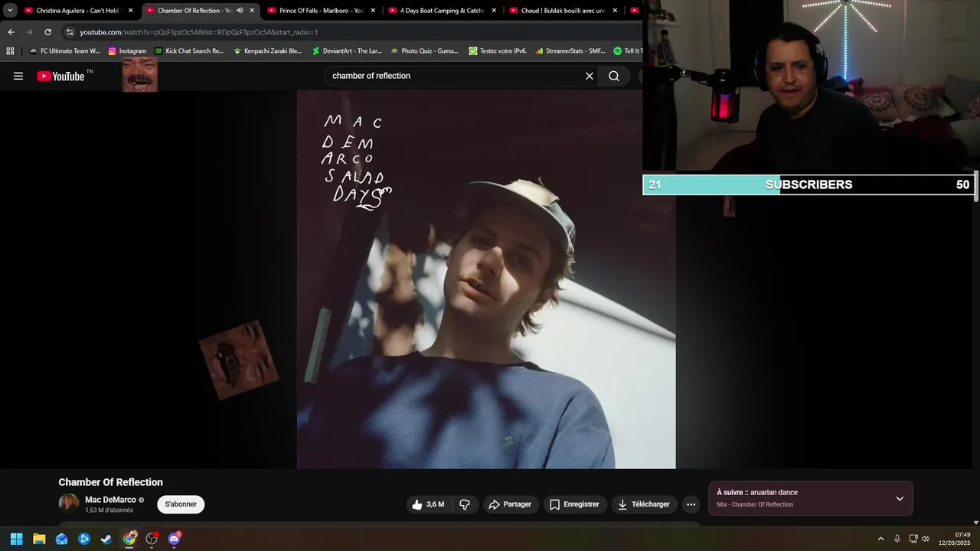Screen dimensions: 980x551
Task: Open the apps grid in bookmarks bar
Action: coord(10,51)
